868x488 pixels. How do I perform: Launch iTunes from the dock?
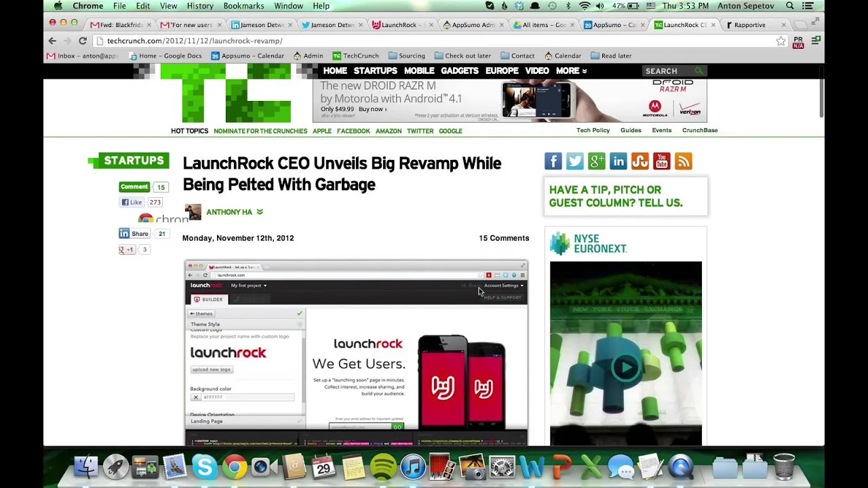tap(412, 467)
